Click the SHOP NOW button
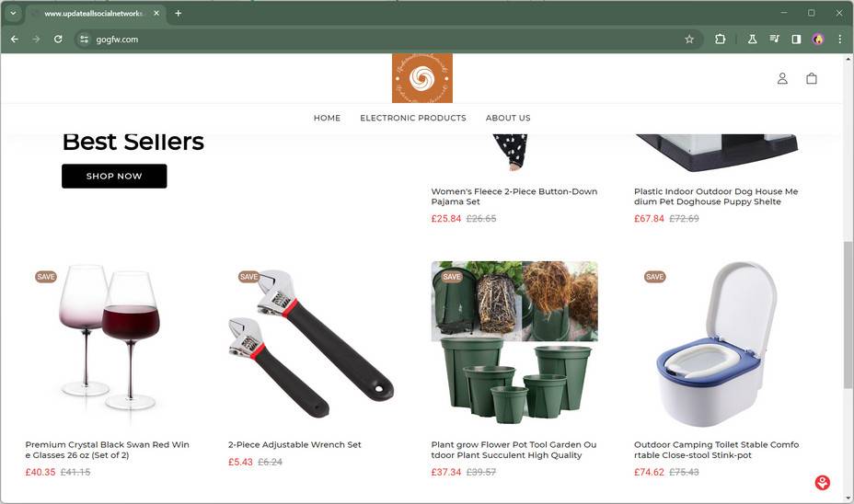 pyautogui.click(x=114, y=177)
